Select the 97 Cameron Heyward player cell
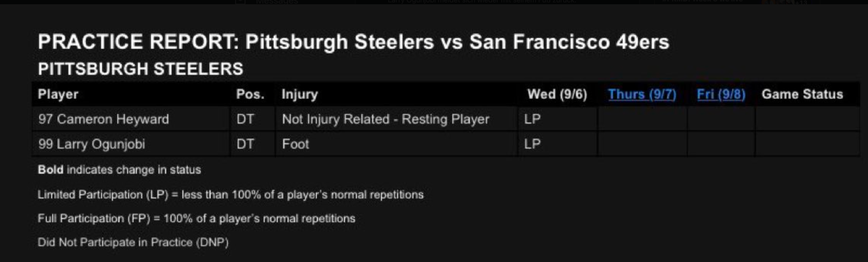This screenshot has height=262, width=868. pos(103,119)
